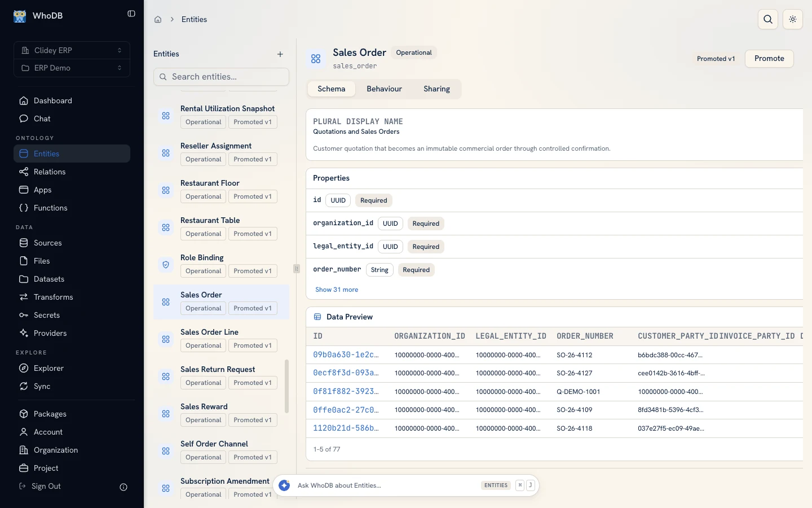Select the Sales Order Line entity

click(x=221, y=339)
